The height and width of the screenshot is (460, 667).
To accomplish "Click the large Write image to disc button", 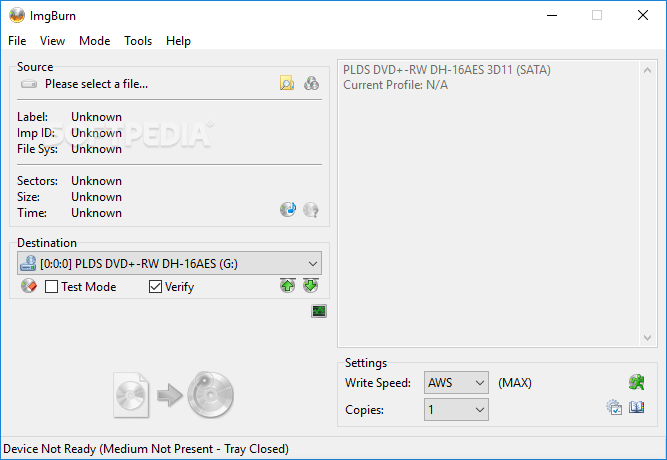I will (x=174, y=394).
